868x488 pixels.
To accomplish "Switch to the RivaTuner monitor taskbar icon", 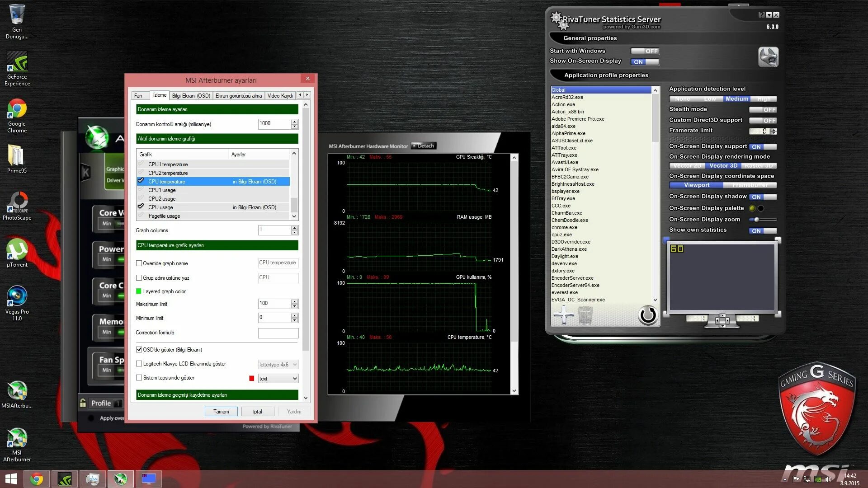I will [x=149, y=479].
